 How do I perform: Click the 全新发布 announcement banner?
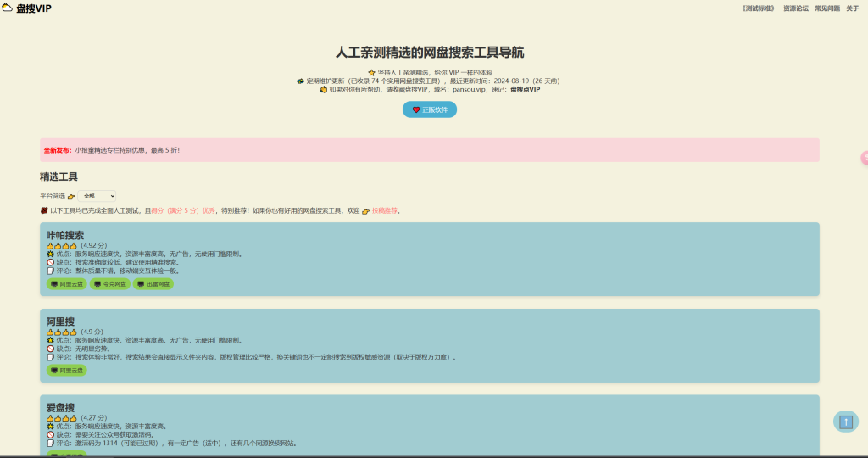pyautogui.click(x=430, y=150)
